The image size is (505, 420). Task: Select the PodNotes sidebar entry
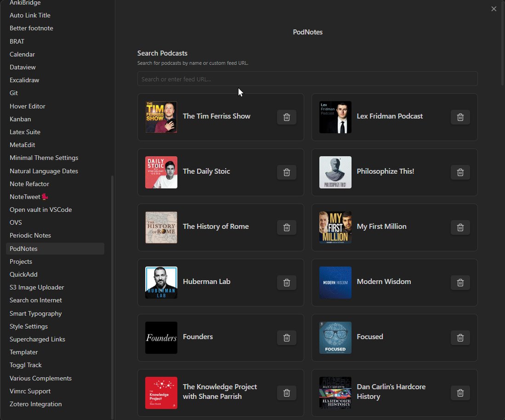point(55,248)
